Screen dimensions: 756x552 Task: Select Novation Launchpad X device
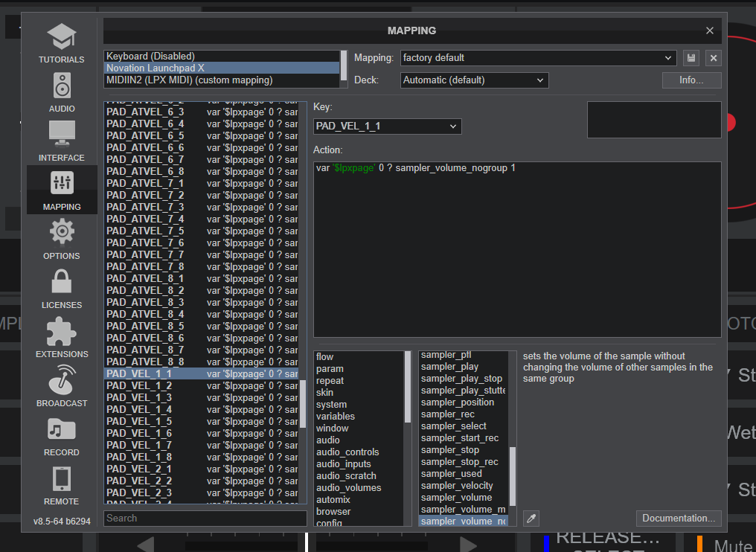pyautogui.click(x=222, y=68)
